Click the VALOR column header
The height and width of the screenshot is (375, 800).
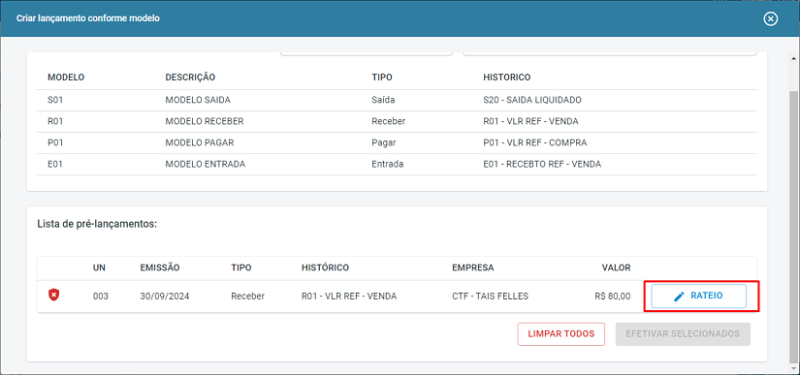(x=616, y=267)
